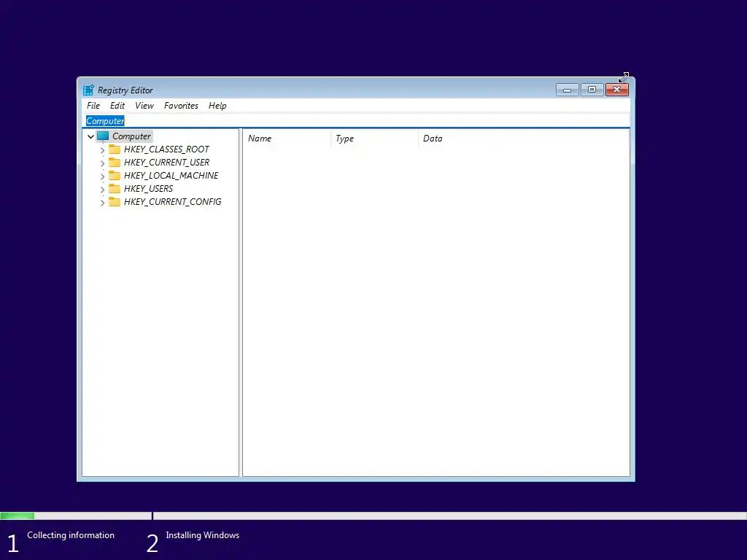Select HKEY_CLASSES_ROOT label in tree

[166, 149]
